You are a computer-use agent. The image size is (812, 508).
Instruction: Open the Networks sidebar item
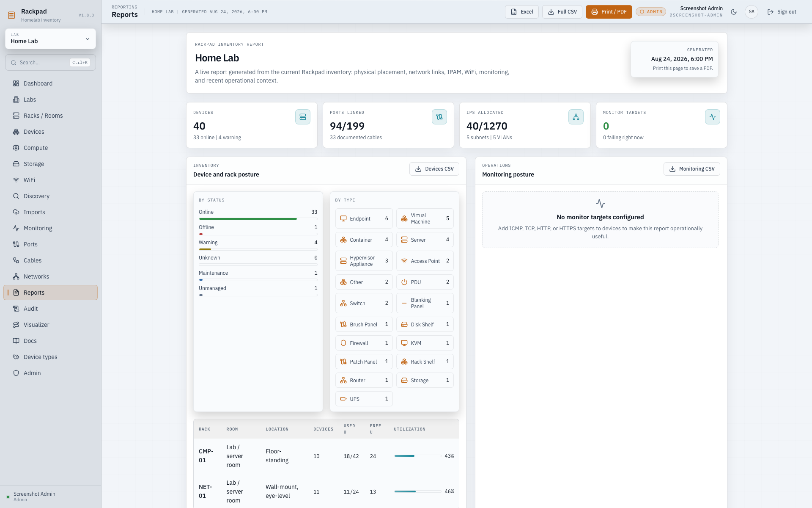50,276
